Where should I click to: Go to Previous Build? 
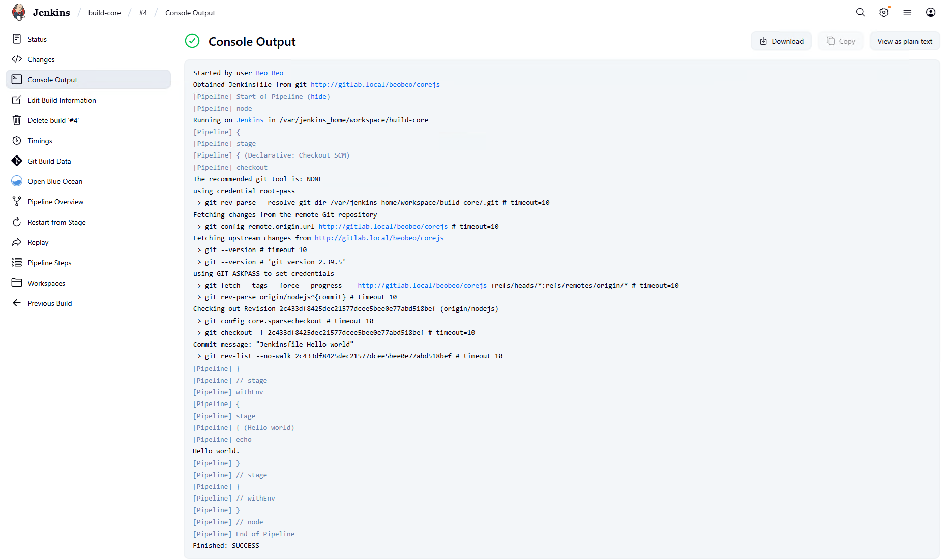click(49, 303)
